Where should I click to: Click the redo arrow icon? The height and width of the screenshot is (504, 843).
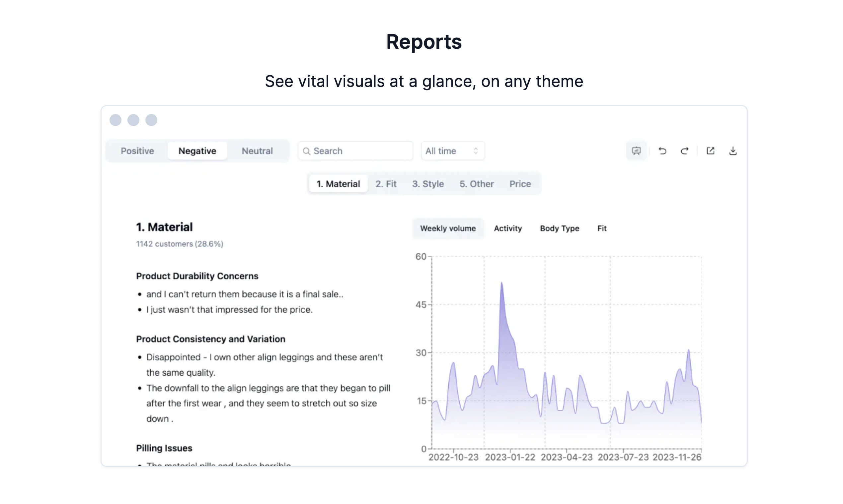coord(684,151)
